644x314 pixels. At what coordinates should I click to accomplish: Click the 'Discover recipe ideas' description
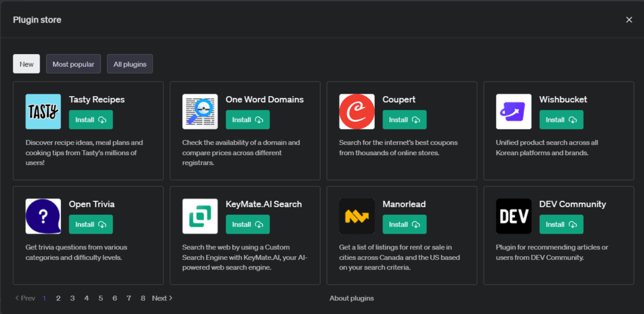(x=84, y=153)
